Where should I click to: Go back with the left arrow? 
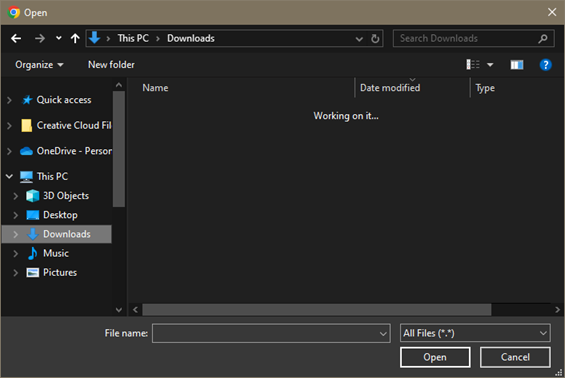[16, 38]
